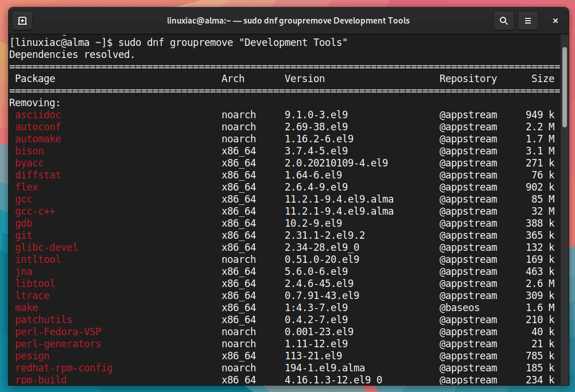Click the patchutils package name
The image size is (575, 392).
[44, 320]
